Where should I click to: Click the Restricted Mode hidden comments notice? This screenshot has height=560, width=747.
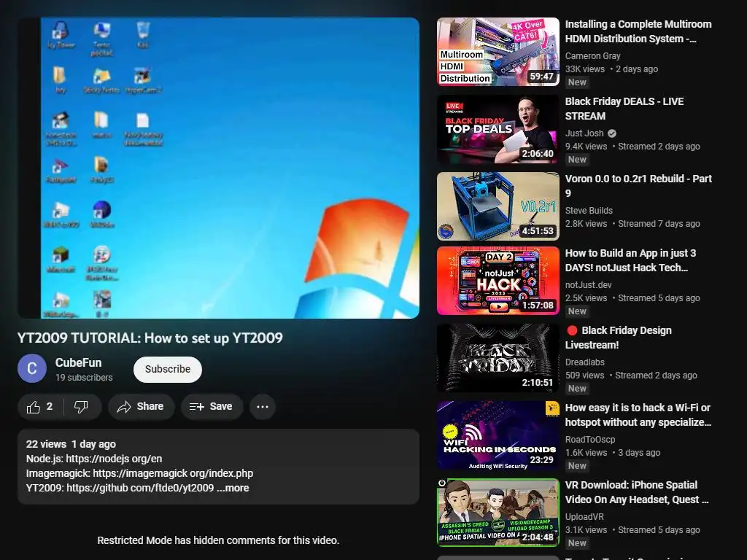coord(218,540)
